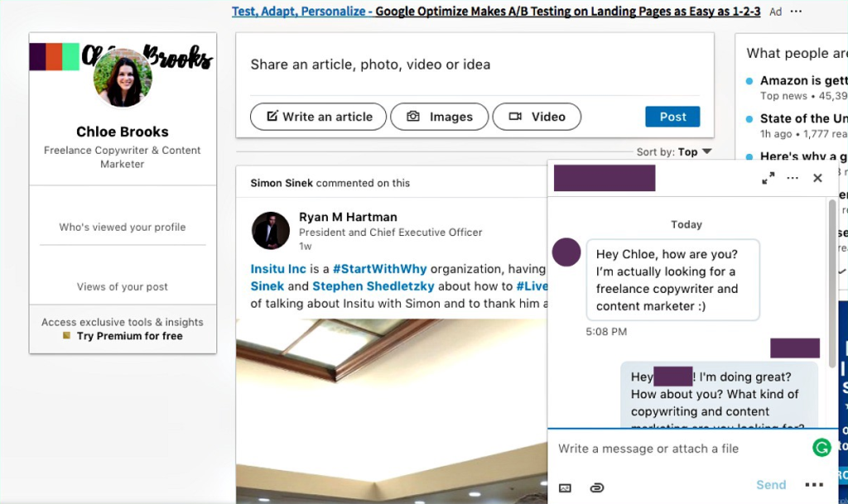Image resolution: width=848 pixels, height=504 pixels.
Task: Open more message options beside Send
Action: (x=813, y=486)
